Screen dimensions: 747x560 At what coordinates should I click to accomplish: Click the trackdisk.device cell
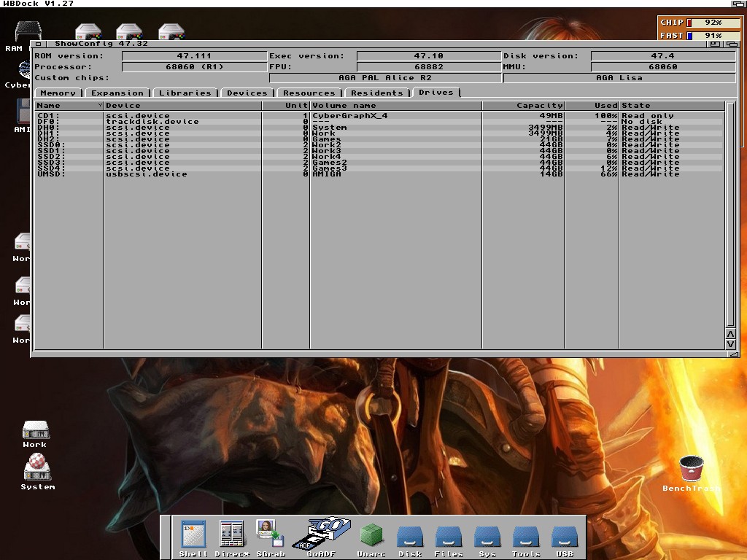pyautogui.click(x=152, y=122)
